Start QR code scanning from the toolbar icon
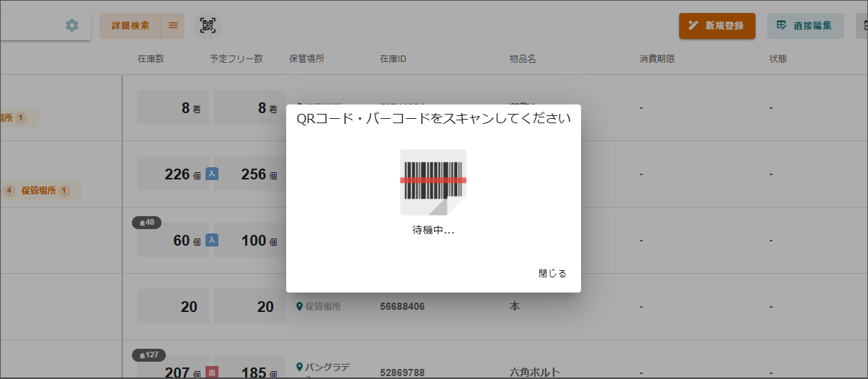Screen dimensions: 868x379 click(208, 26)
